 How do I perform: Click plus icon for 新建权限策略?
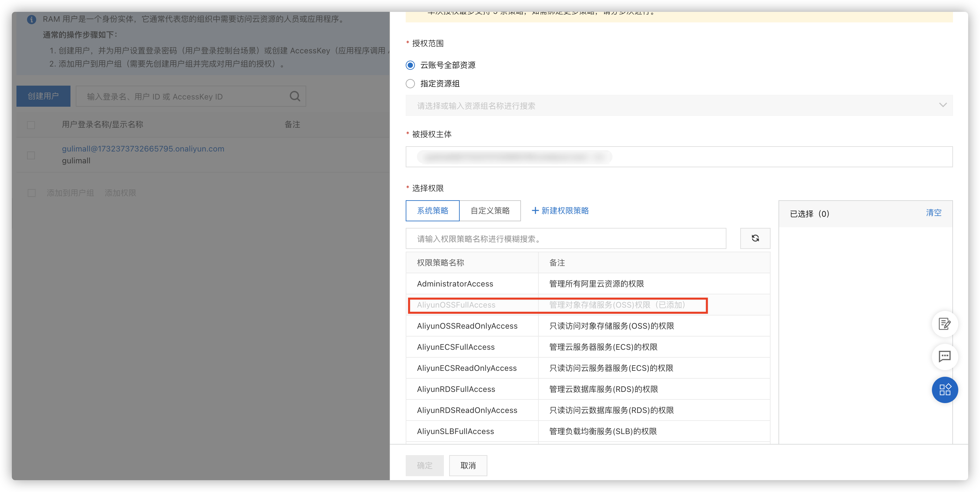click(535, 210)
